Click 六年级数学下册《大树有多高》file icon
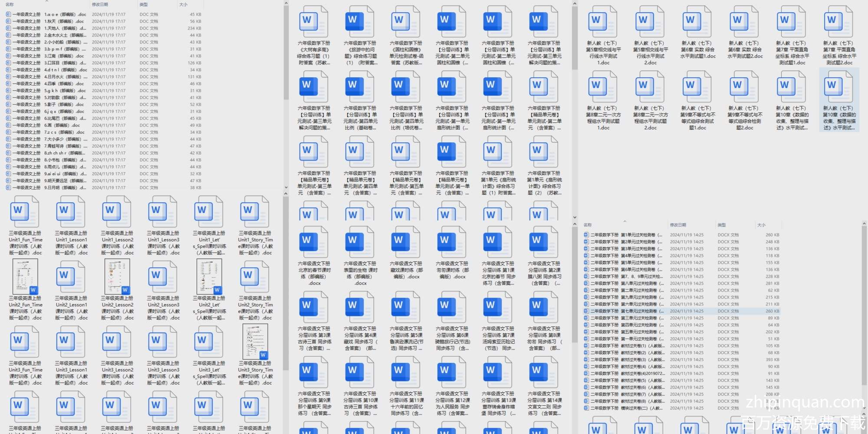The image size is (868, 434). [x=313, y=22]
